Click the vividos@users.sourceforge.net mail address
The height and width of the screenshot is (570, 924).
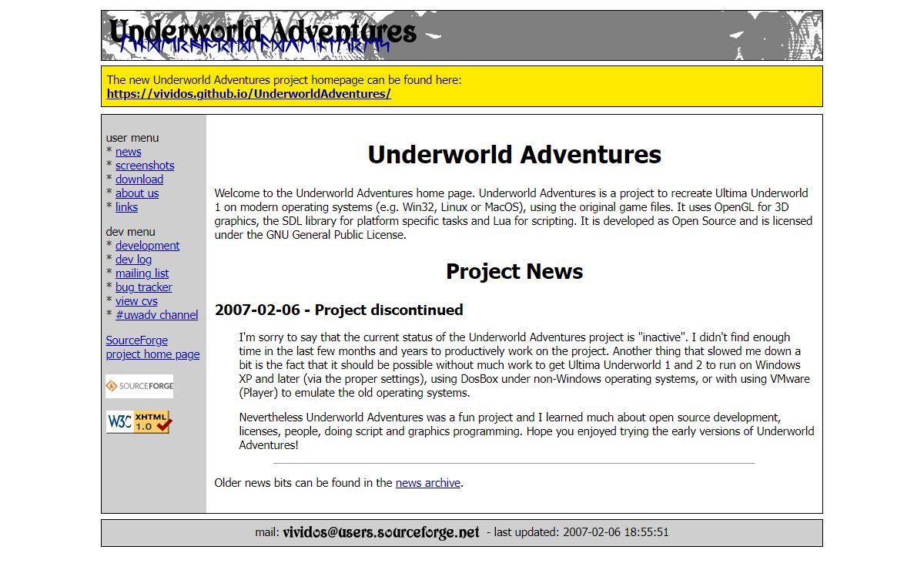tap(381, 532)
